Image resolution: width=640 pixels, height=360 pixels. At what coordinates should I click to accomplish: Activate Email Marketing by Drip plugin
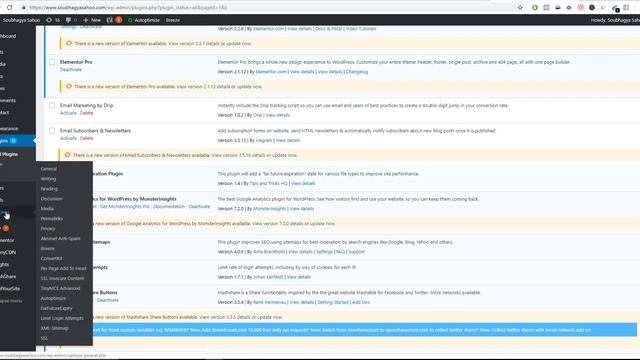point(68,113)
